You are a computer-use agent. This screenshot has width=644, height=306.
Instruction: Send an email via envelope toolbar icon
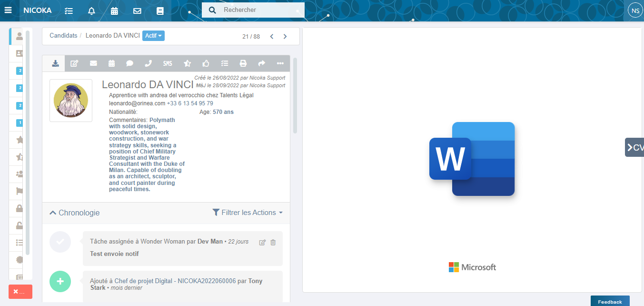coord(93,63)
